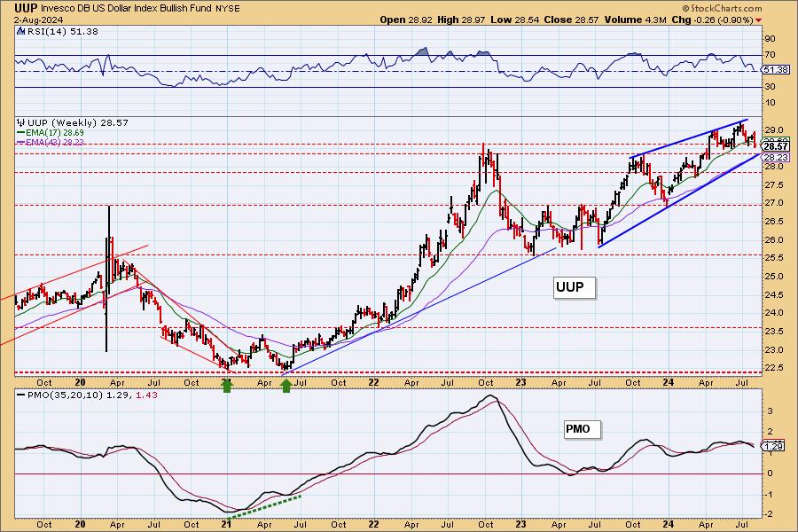Click the 1.29 PMO value tag on the axis
798x532 pixels.
(773, 447)
